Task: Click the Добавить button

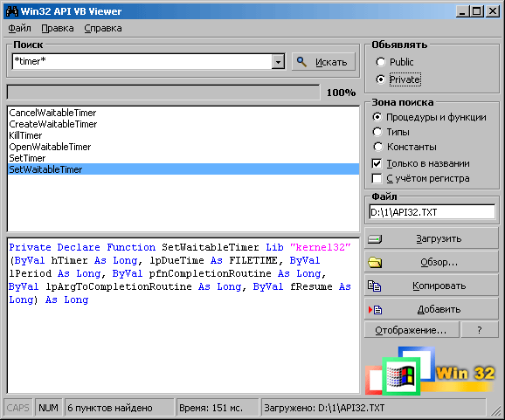Action: click(x=432, y=309)
